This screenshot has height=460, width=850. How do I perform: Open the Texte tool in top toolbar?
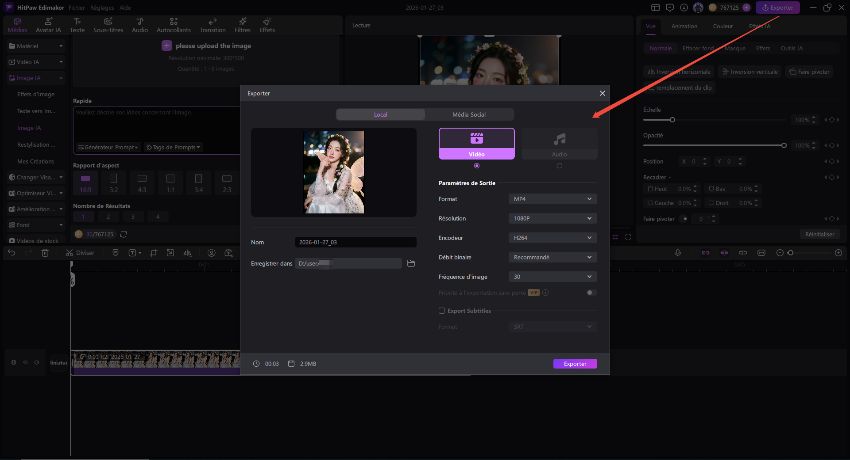[76, 24]
